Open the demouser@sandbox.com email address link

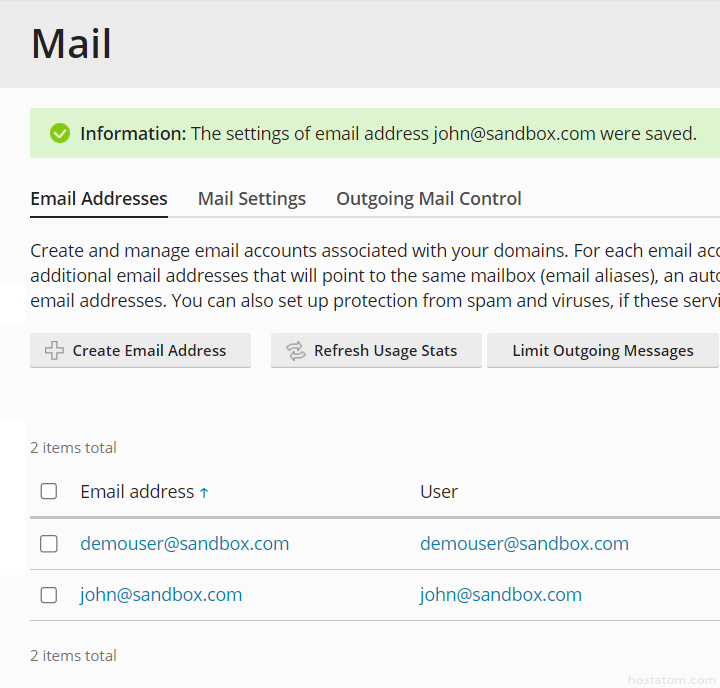(185, 544)
